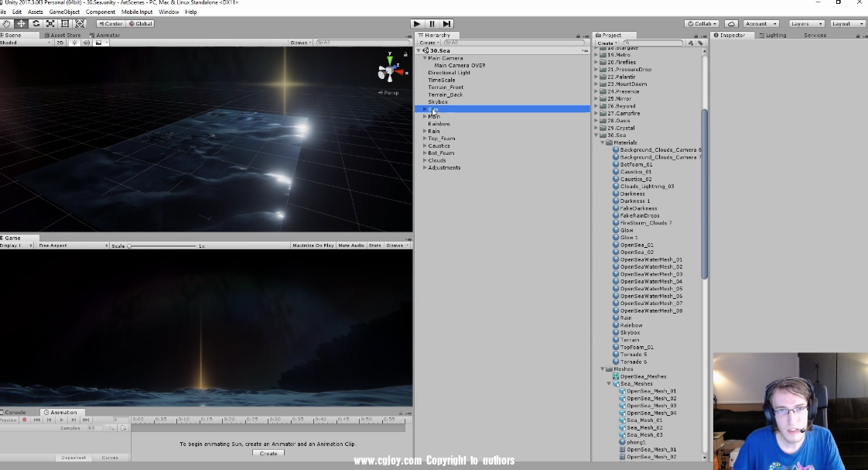This screenshot has width=868, height=470.
Task: Toggle 2D mode in Scene view
Action: pos(60,43)
